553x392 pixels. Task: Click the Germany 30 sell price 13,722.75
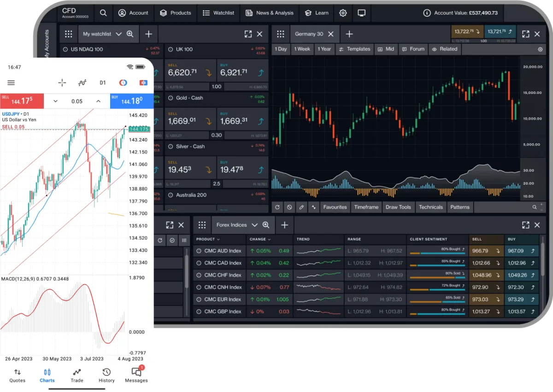tap(467, 32)
